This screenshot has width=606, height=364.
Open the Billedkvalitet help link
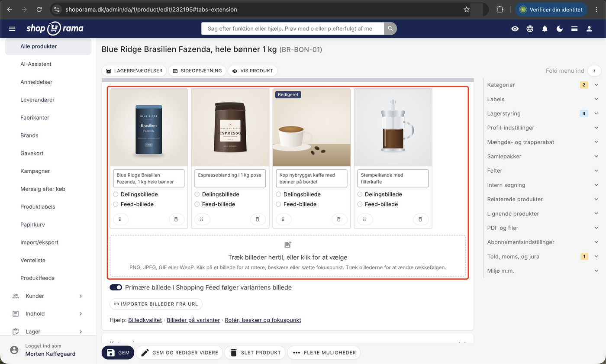click(x=145, y=320)
